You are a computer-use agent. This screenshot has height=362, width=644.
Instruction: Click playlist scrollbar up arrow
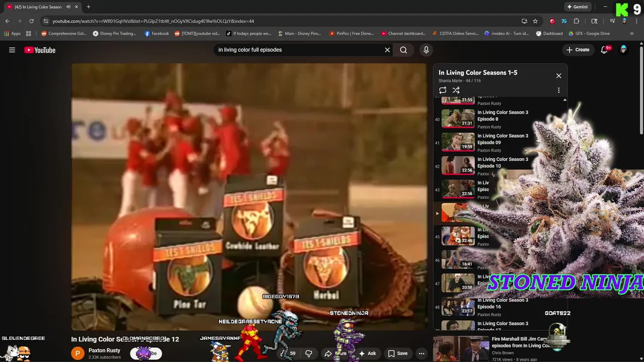[565, 100]
